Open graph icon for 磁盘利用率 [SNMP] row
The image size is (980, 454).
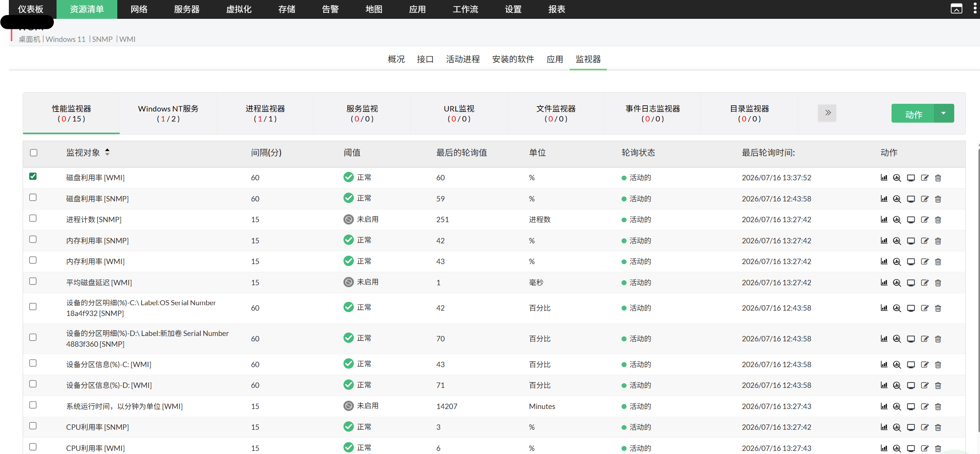[x=884, y=199]
